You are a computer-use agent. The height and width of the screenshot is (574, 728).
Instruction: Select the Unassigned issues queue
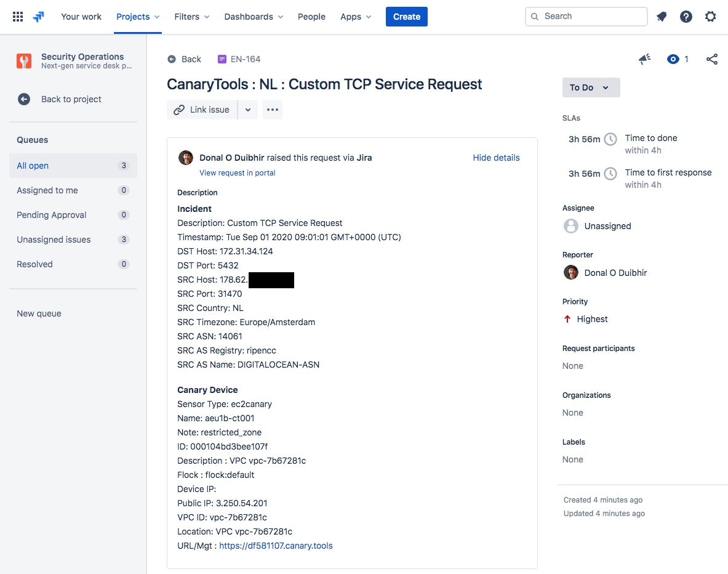pos(73,240)
